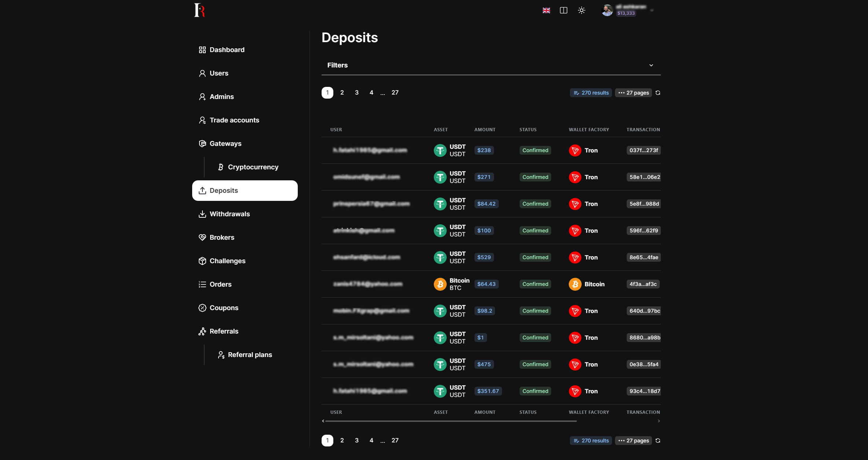868x460 pixels.
Task: Open the user profile dropdown arrow
Action: [652, 10]
